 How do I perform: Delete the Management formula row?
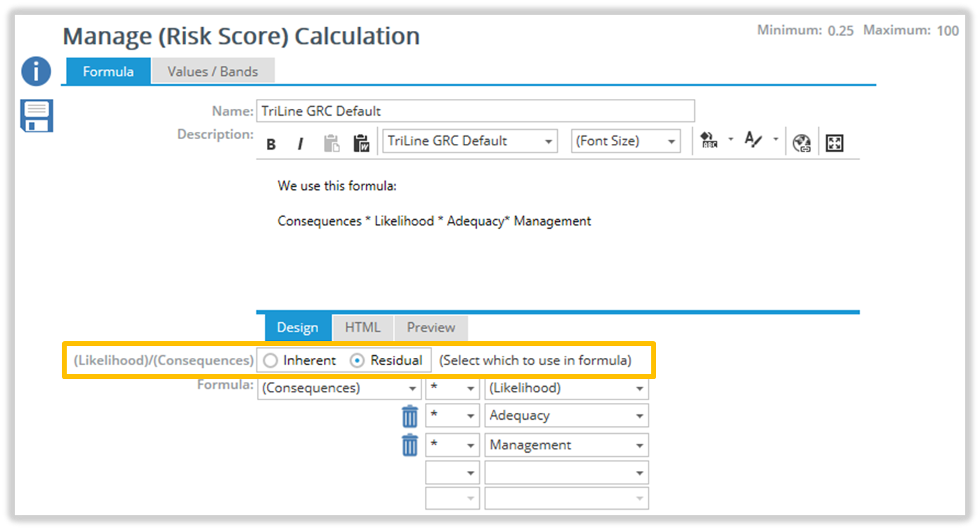tap(410, 445)
